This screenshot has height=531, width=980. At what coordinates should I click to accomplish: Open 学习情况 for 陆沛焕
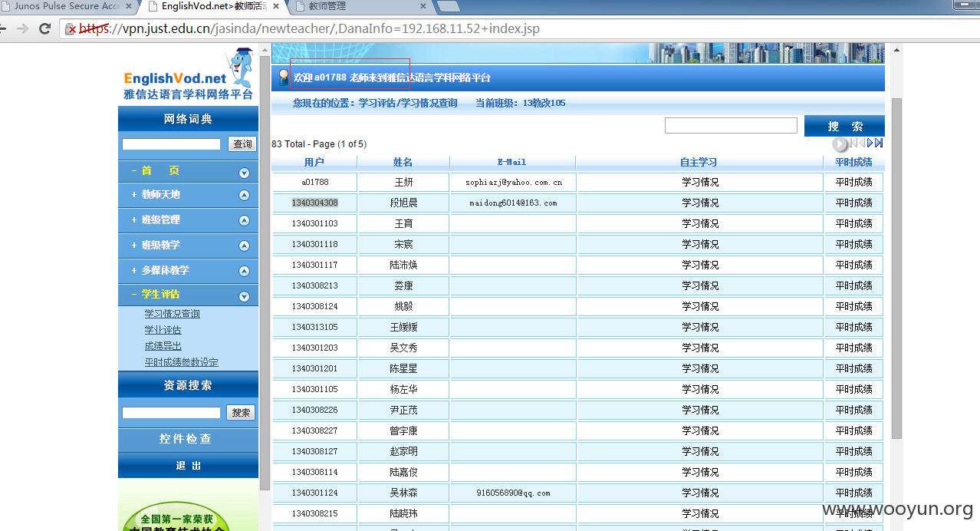701,265
